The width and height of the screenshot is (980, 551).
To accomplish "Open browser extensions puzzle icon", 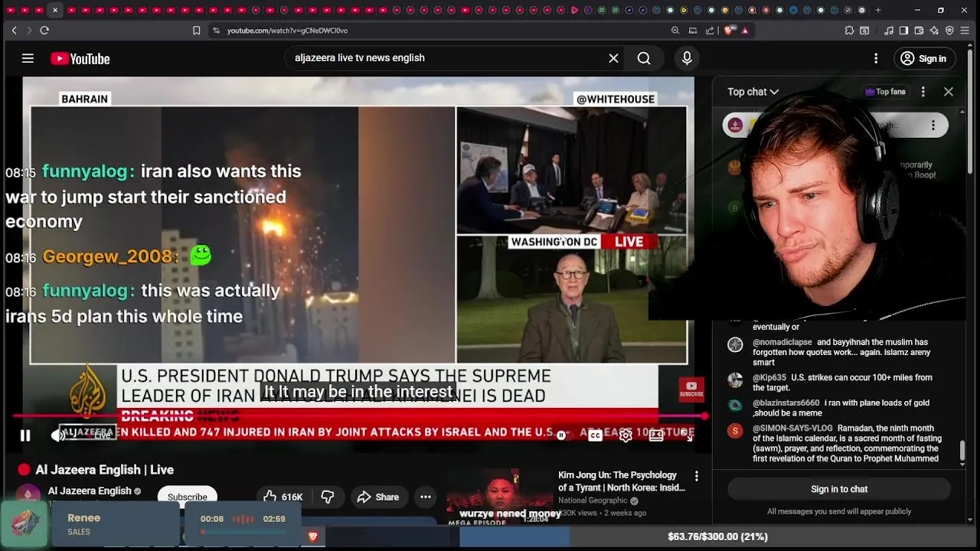I will [x=849, y=31].
